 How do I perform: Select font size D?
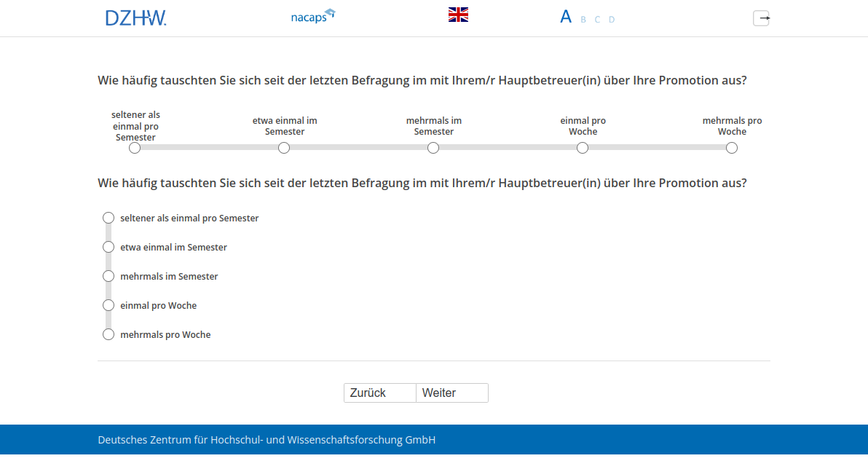point(612,20)
